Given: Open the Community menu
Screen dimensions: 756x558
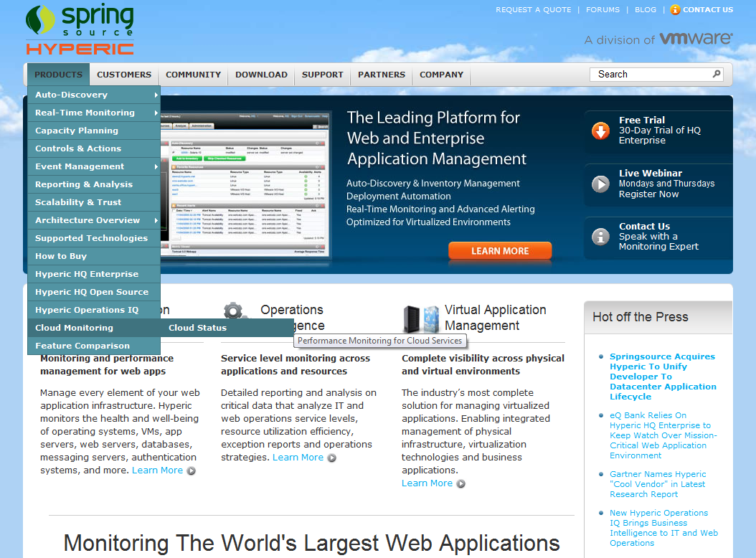Looking at the screenshot, I should point(194,75).
